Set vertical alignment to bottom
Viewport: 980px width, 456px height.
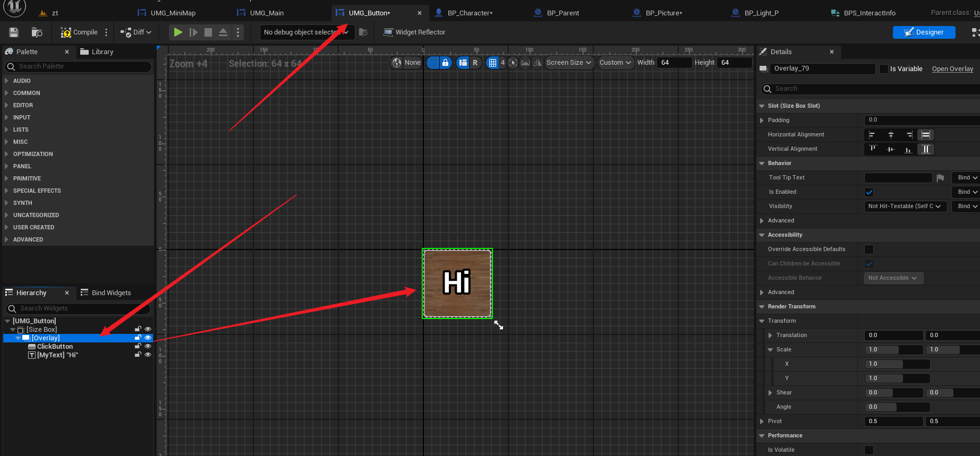pyautogui.click(x=908, y=149)
